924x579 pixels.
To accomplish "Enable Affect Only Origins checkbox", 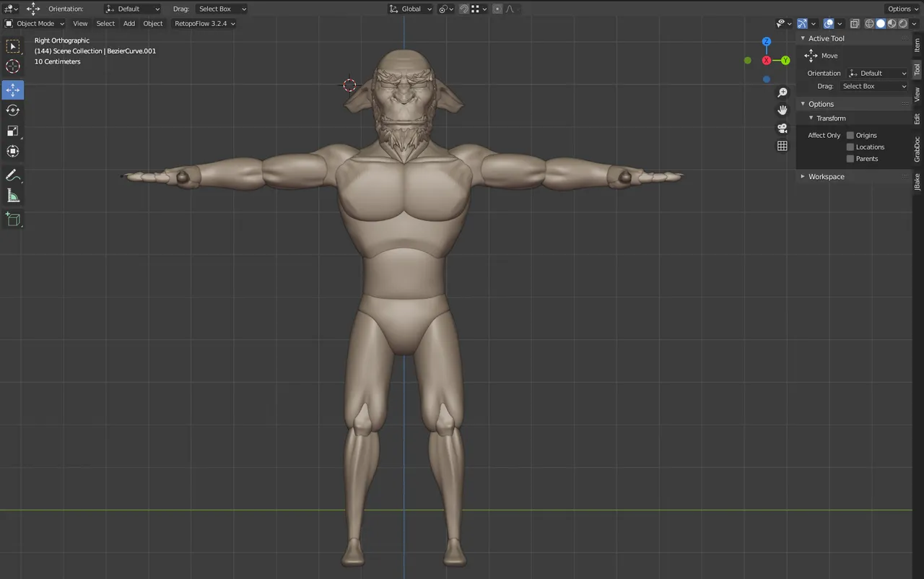I will 850,135.
